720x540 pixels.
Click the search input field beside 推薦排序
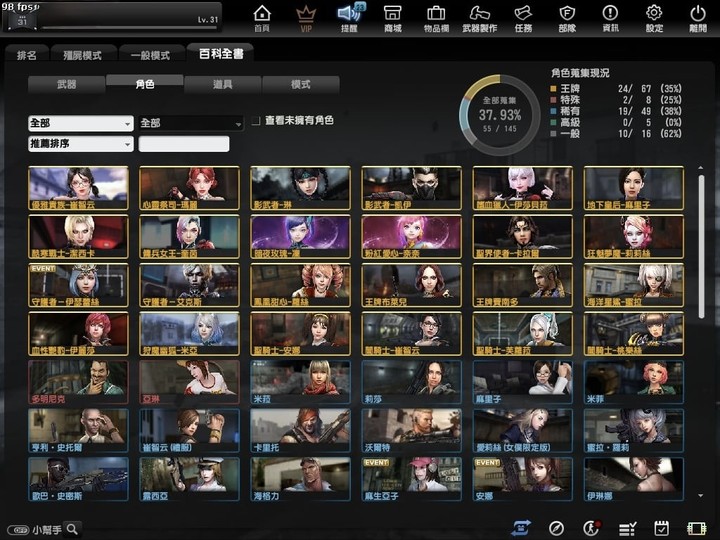pos(184,144)
